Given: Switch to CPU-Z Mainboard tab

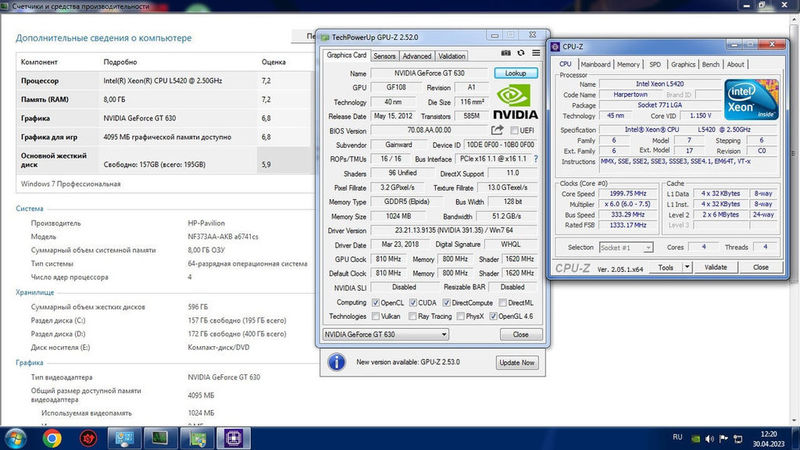Looking at the screenshot, I should tap(595, 64).
